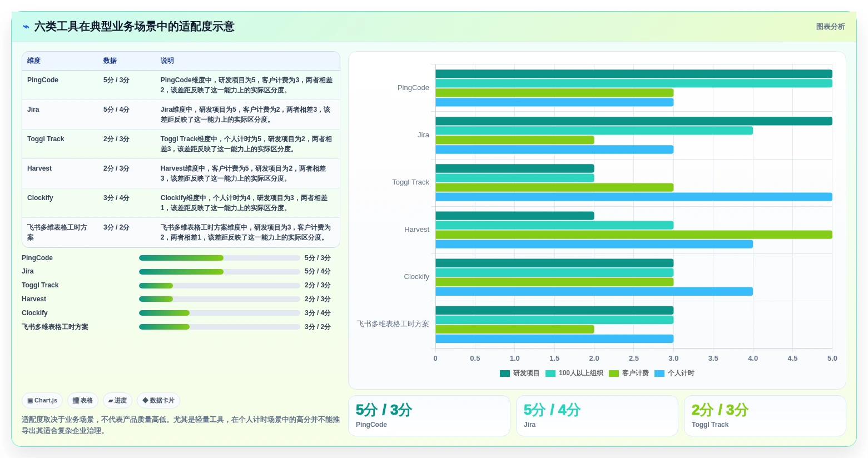Viewport: 868px width, 458px height.
Task: Click the PingCode chart axis label
Action: 413,88
